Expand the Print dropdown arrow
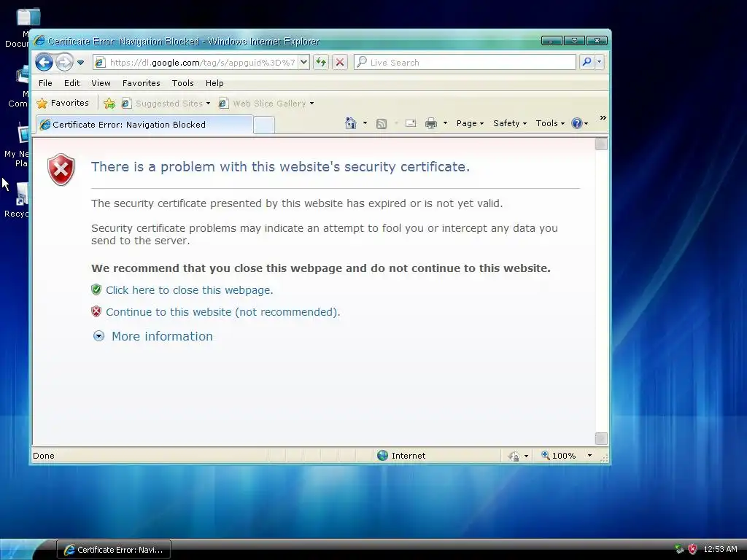This screenshot has width=747, height=560. tap(445, 123)
